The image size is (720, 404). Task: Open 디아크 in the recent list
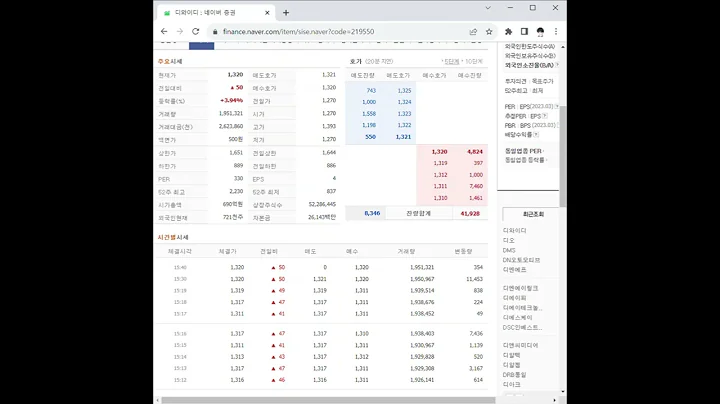[x=512, y=385]
